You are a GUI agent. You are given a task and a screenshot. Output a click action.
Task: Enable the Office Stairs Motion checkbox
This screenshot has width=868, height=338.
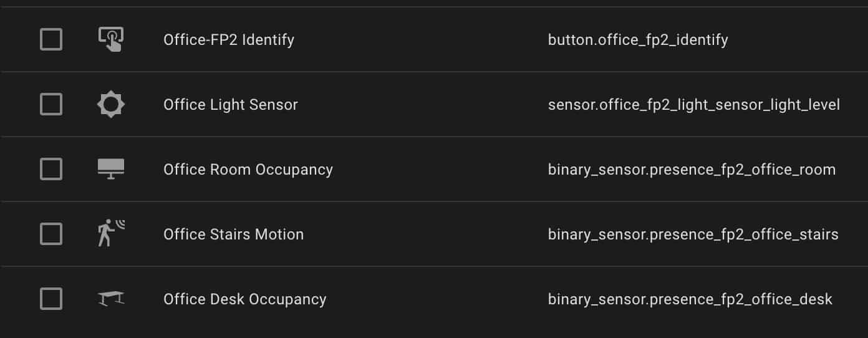click(x=51, y=234)
